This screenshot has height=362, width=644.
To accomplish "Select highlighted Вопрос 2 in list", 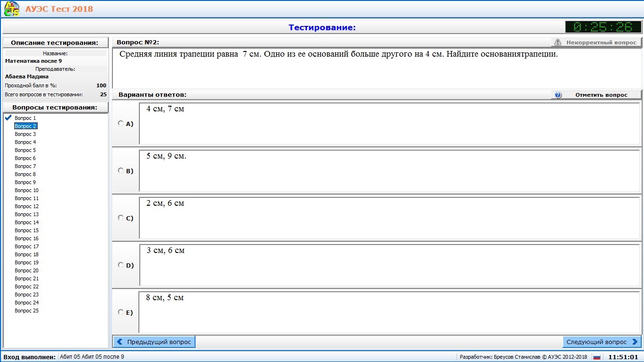I will (25, 126).
